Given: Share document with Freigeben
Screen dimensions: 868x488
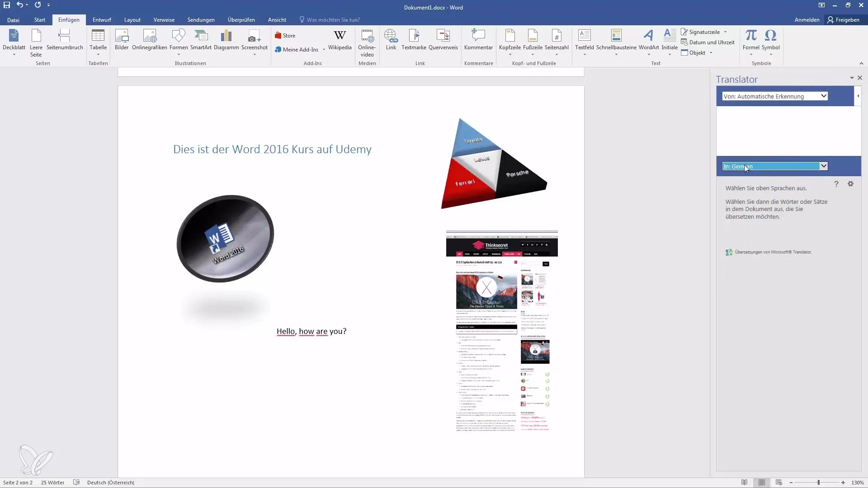Looking at the screenshot, I should 844,20.
